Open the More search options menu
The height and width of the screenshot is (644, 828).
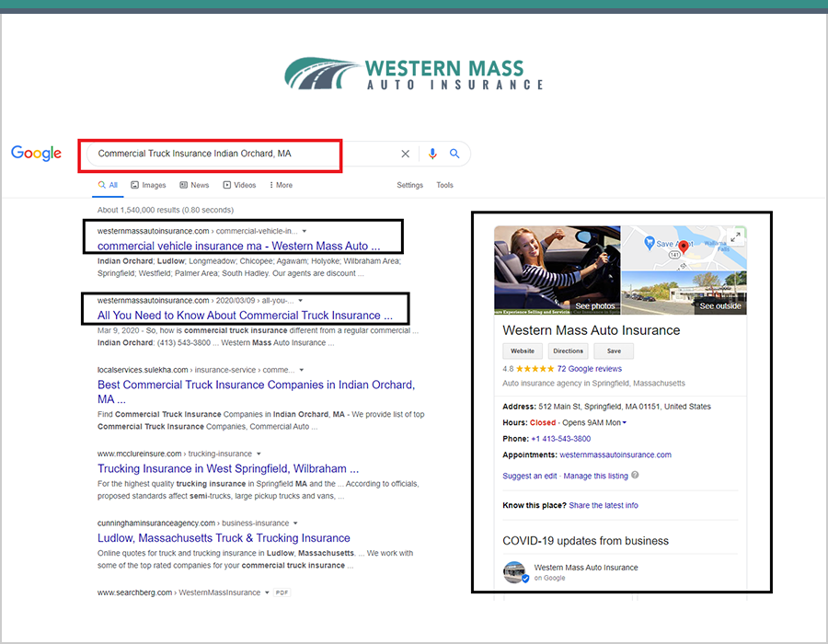tap(281, 185)
